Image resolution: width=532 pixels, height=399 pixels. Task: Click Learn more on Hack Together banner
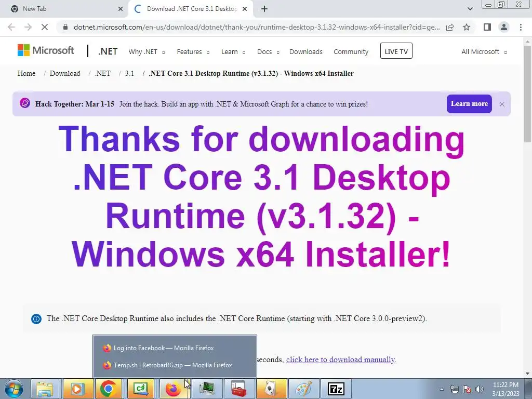click(x=469, y=104)
